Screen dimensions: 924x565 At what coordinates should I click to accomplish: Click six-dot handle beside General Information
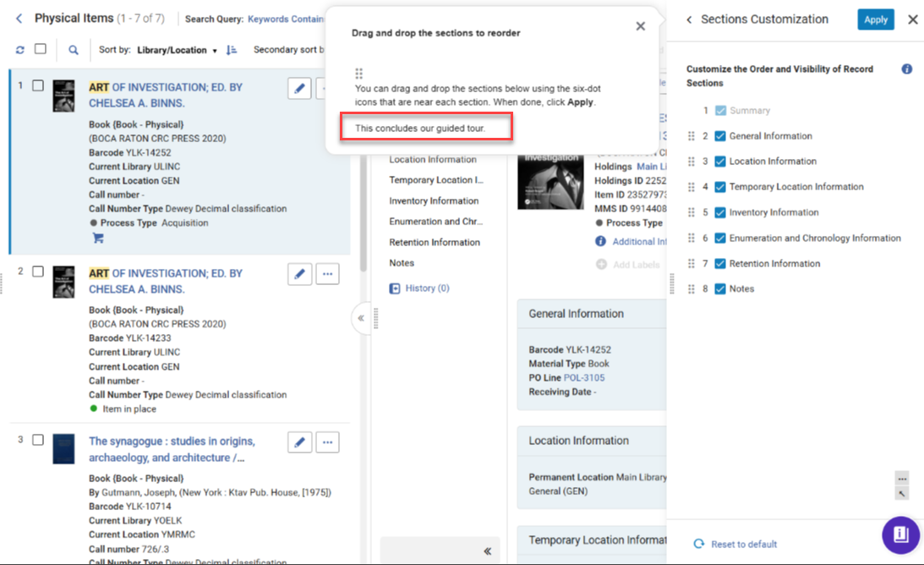pyautogui.click(x=692, y=136)
